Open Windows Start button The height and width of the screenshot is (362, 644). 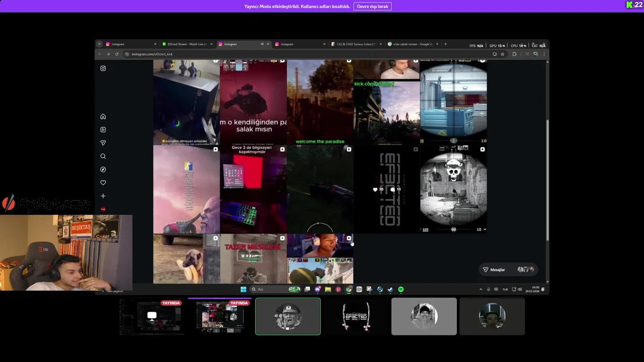click(x=244, y=290)
